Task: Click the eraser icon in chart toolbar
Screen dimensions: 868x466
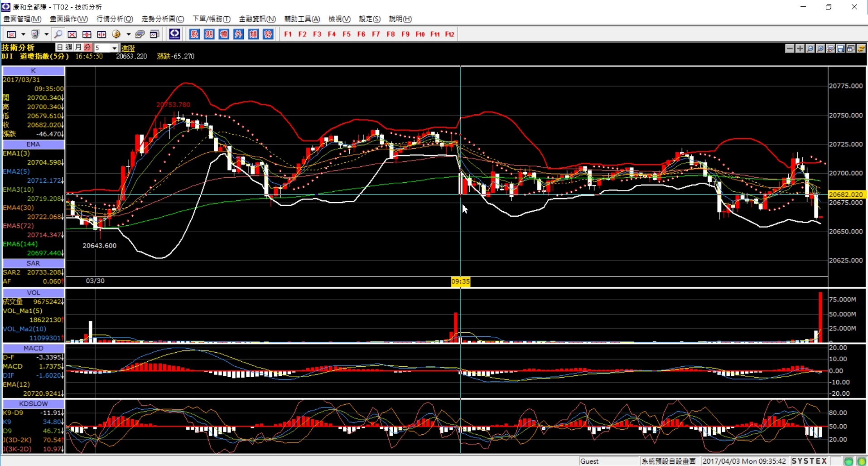Action: tap(830, 49)
